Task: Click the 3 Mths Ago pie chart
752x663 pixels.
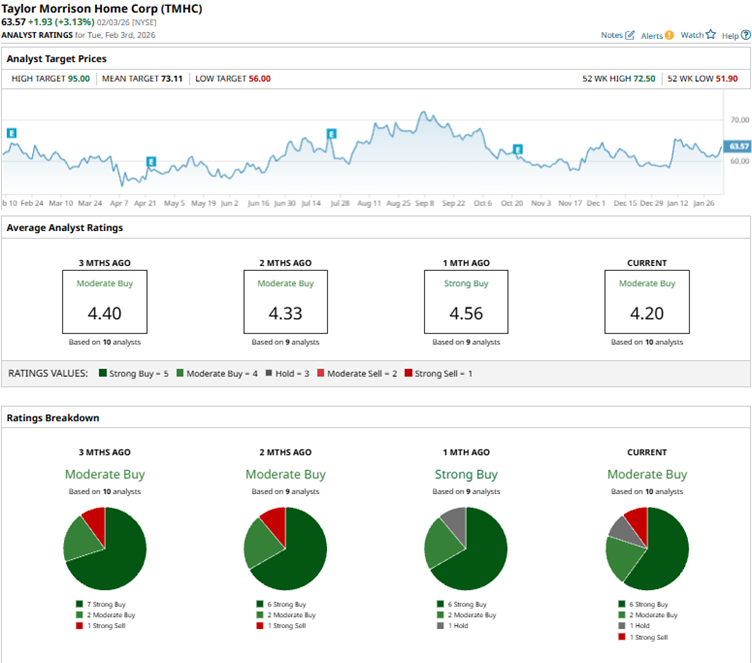Action: click(x=105, y=549)
